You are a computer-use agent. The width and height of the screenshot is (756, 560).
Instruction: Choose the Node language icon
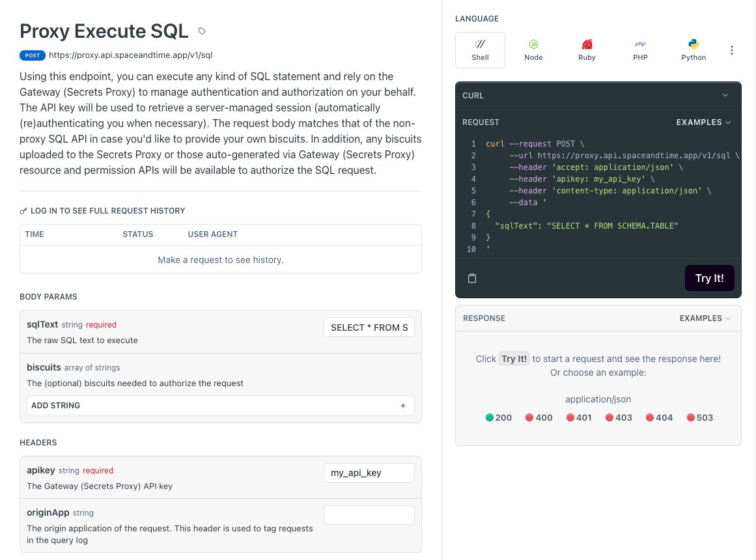point(533,44)
